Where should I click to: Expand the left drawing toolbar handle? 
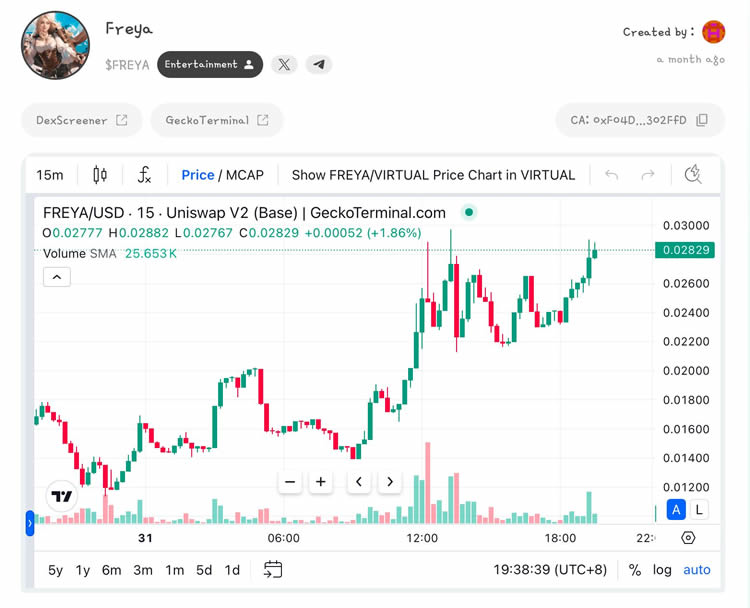[x=30, y=522]
